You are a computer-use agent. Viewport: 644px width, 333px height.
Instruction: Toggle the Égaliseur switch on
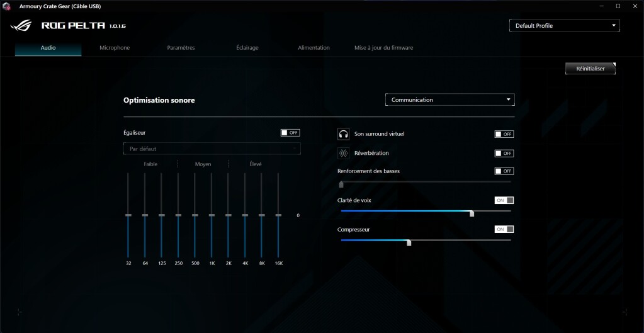click(x=290, y=133)
